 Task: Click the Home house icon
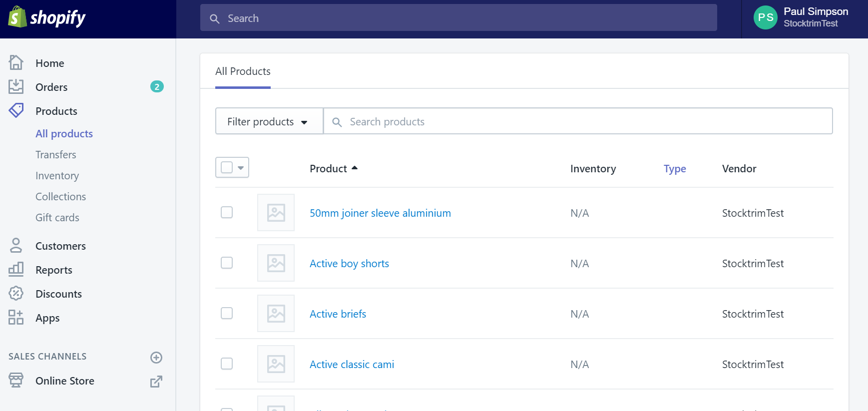click(x=16, y=62)
